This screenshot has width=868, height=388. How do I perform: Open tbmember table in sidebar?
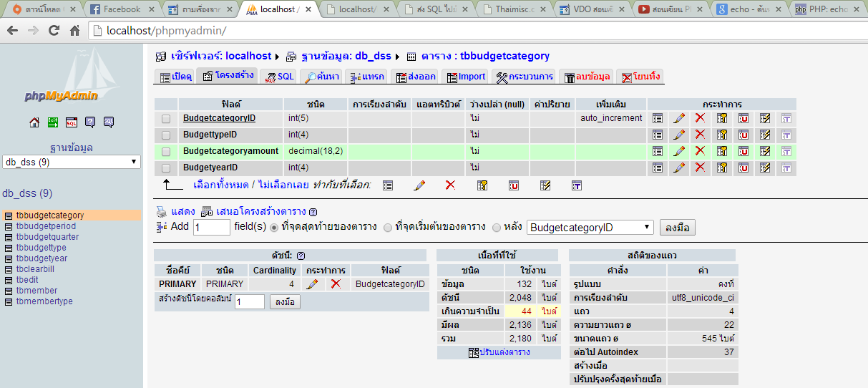(36, 291)
